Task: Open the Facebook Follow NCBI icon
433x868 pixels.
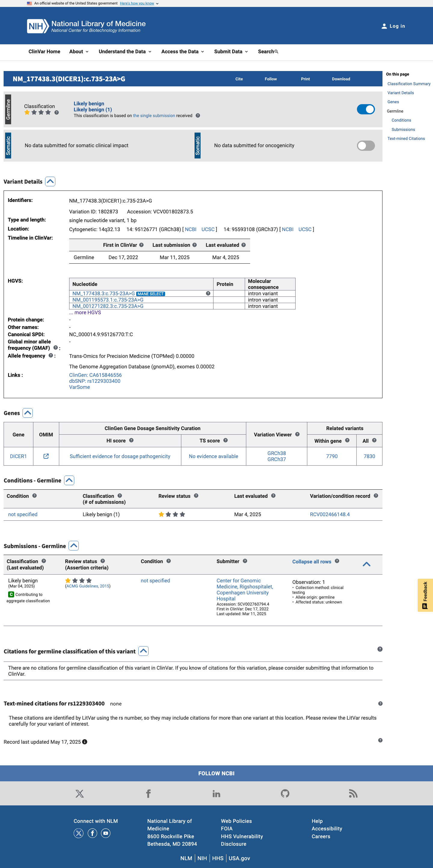Action: pos(148,794)
